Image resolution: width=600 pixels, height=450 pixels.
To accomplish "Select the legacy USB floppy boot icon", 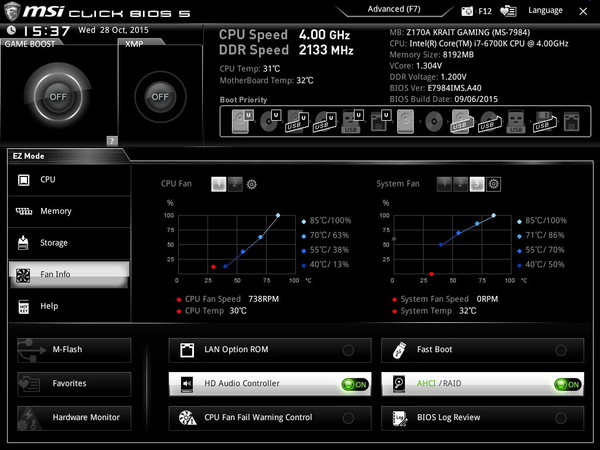I will click(x=545, y=122).
